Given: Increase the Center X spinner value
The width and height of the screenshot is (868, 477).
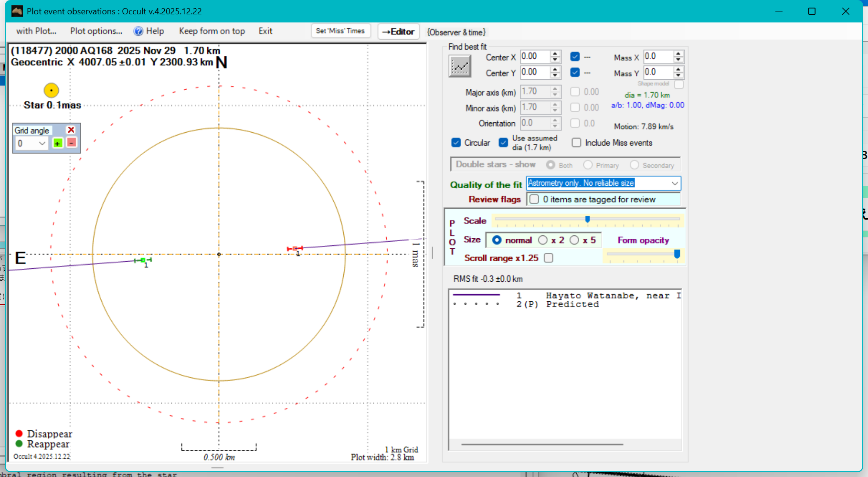Looking at the screenshot, I should 555,53.
